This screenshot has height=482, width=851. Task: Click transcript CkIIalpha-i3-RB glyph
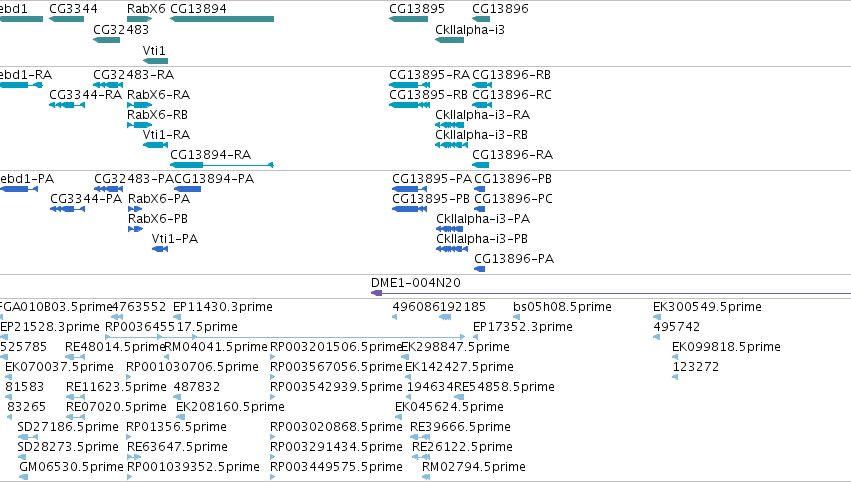[x=452, y=145]
